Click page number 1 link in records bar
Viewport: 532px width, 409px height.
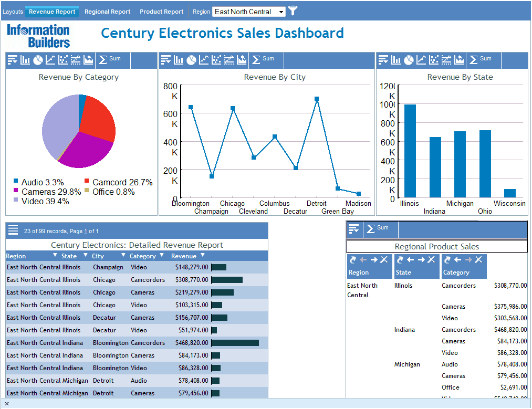point(86,232)
